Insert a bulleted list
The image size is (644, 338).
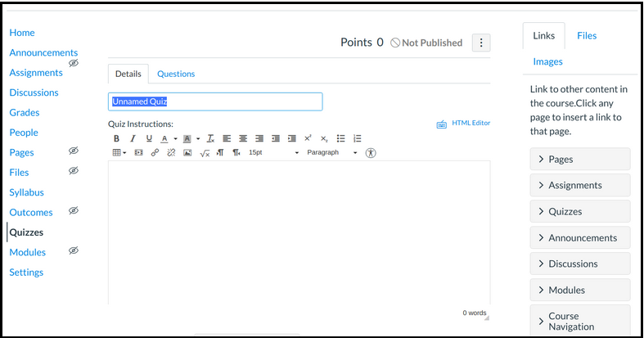(x=341, y=138)
